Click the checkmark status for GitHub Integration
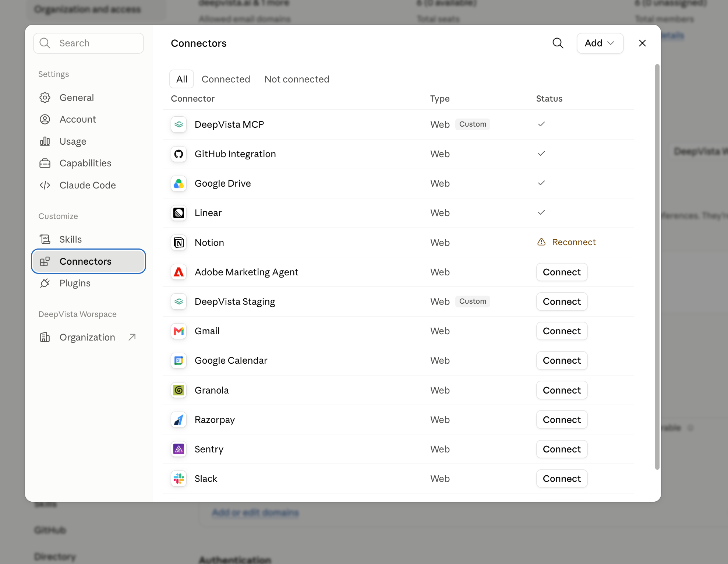This screenshot has width=728, height=564. (x=541, y=154)
